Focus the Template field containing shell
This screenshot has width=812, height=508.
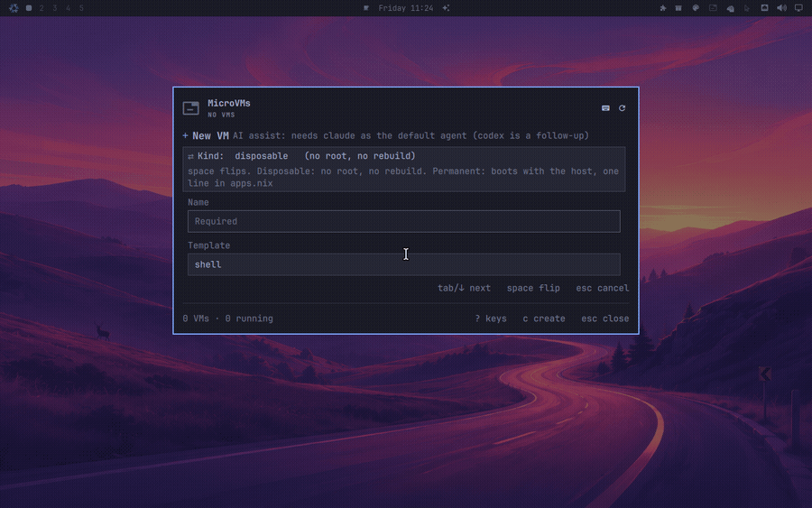(403, 264)
